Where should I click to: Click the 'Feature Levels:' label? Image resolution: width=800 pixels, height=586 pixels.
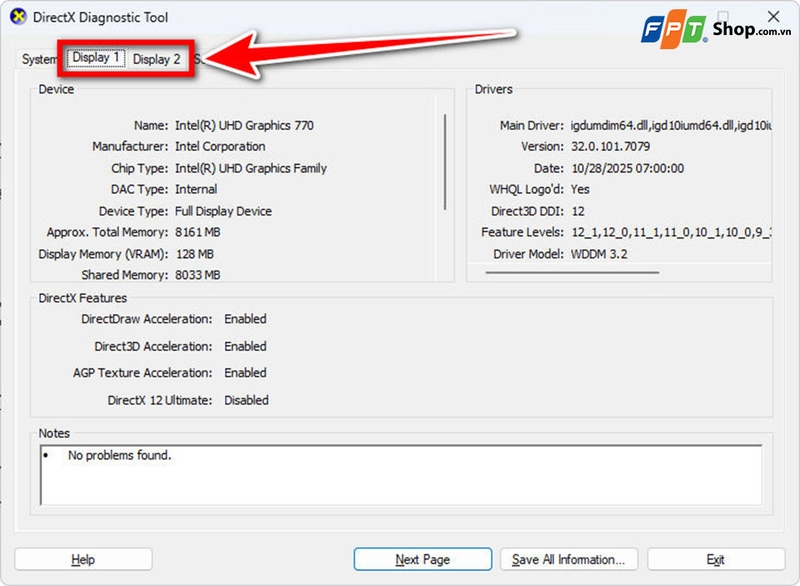(522, 232)
